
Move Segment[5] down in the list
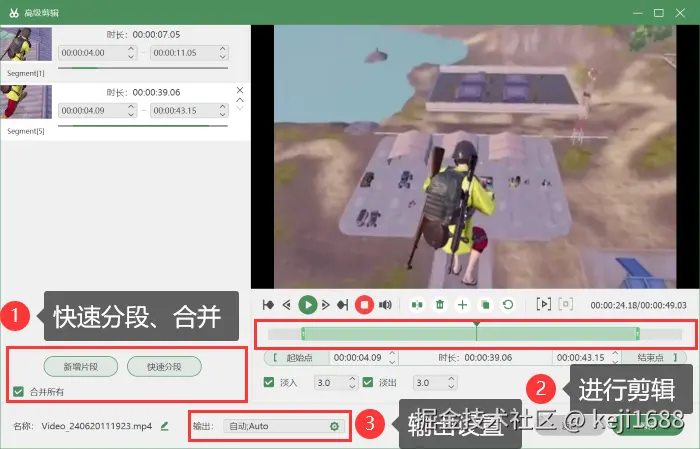[240, 108]
